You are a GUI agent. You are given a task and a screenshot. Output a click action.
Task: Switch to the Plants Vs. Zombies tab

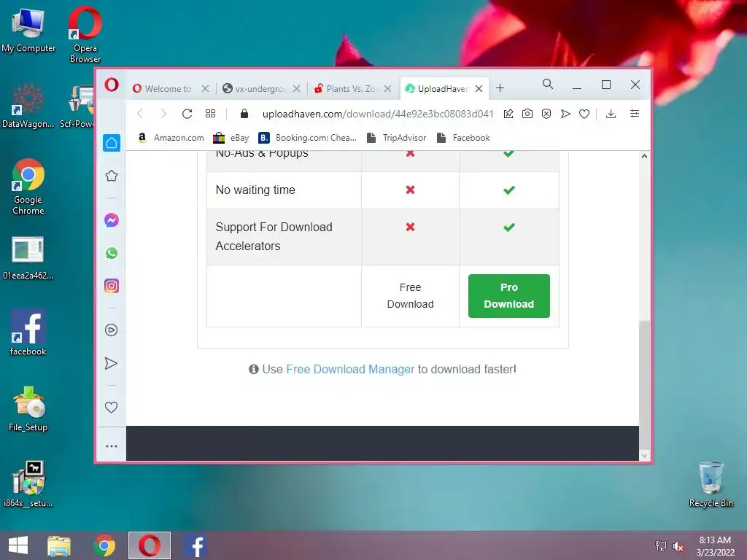(x=352, y=88)
